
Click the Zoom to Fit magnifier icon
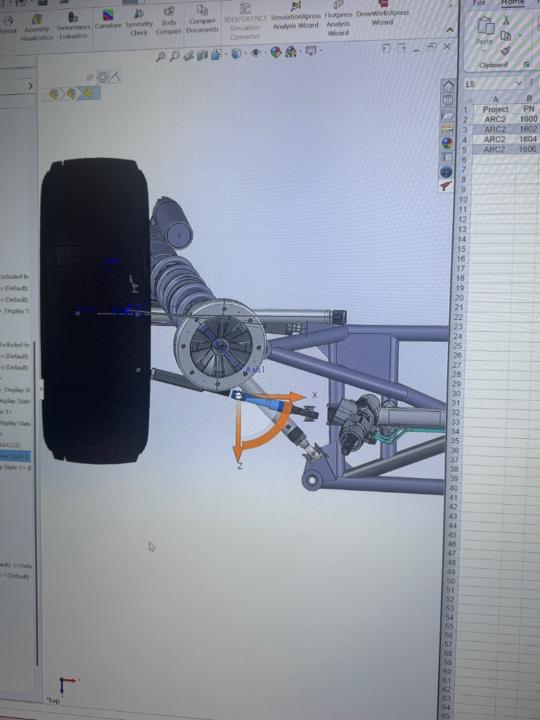point(160,56)
